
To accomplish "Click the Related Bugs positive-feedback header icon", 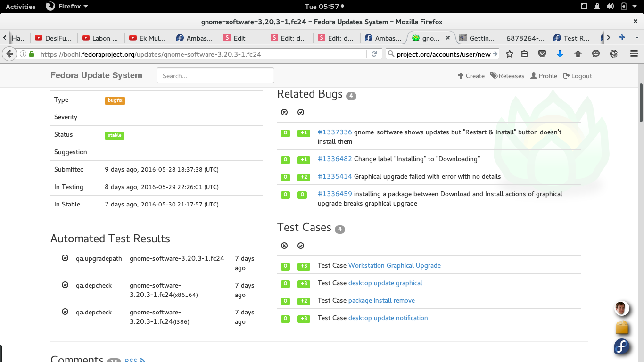I will tap(301, 112).
